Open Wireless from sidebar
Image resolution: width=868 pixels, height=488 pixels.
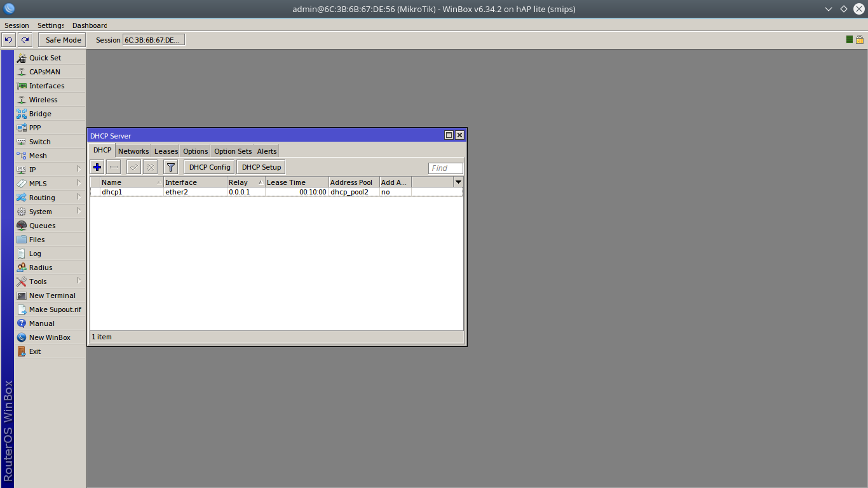pos(50,100)
